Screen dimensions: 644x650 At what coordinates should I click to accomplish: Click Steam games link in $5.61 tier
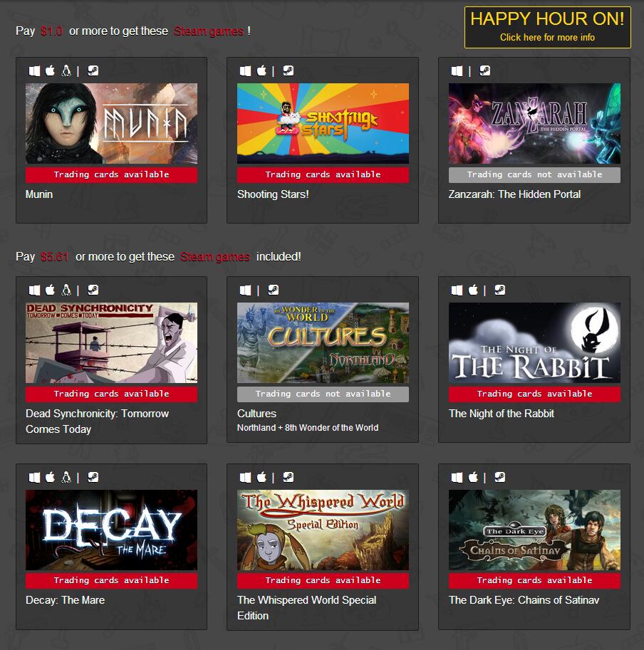(215, 256)
